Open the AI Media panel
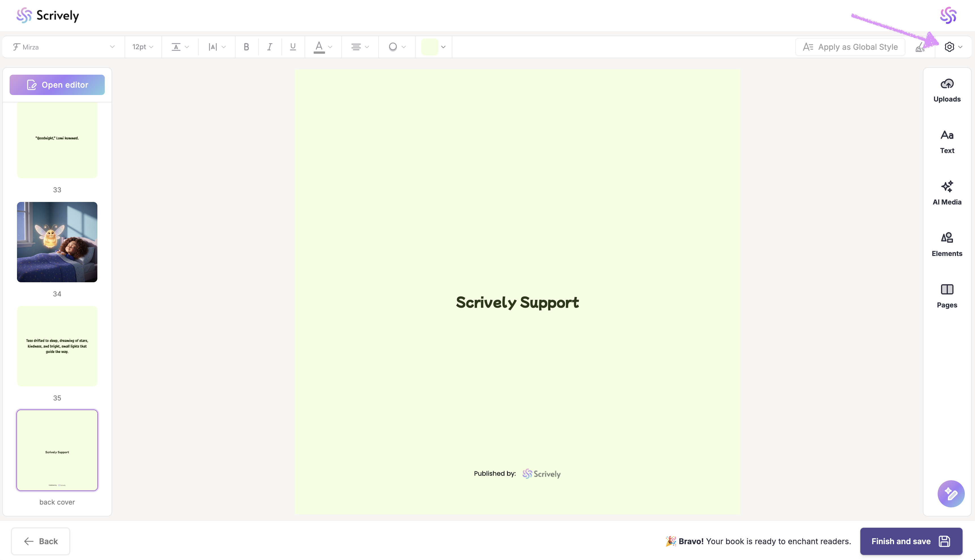The width and height of the screenshot is (975, 560). (946, 193)
